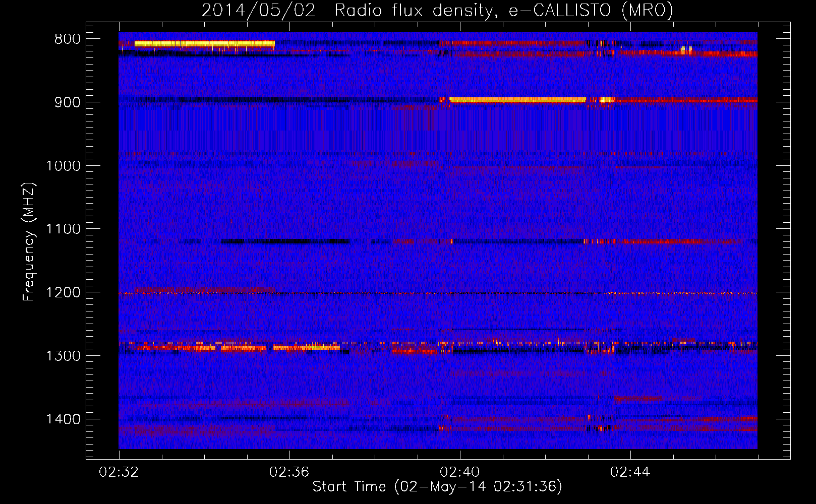
Task: Click the dark band at 1120 MHz near 02:35
Action: [x=285, y=241]
